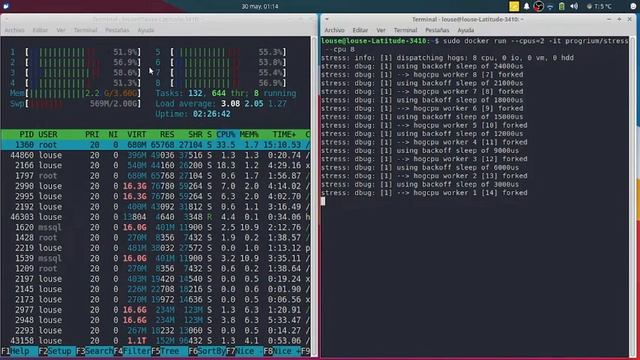640x360 pixels.
Task: Open the yellow sticky notes tray icon
Action: click(514, 6)
